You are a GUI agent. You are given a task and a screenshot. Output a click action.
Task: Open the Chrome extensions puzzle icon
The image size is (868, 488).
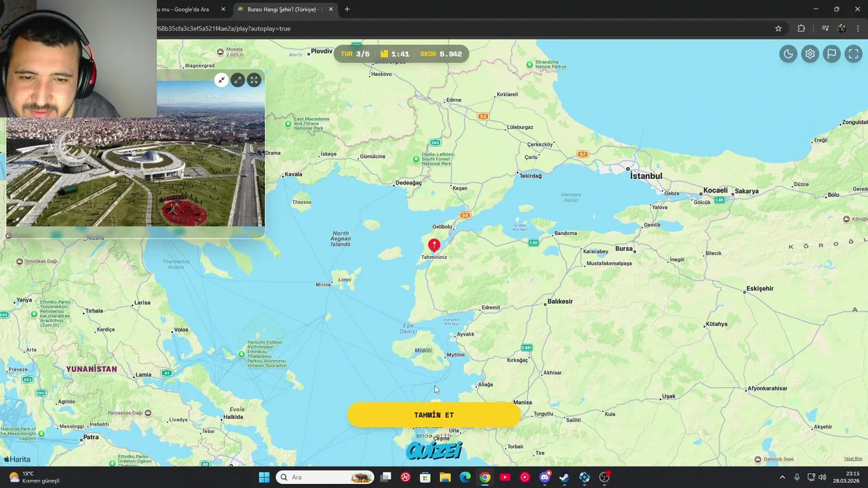coord(801,28)
